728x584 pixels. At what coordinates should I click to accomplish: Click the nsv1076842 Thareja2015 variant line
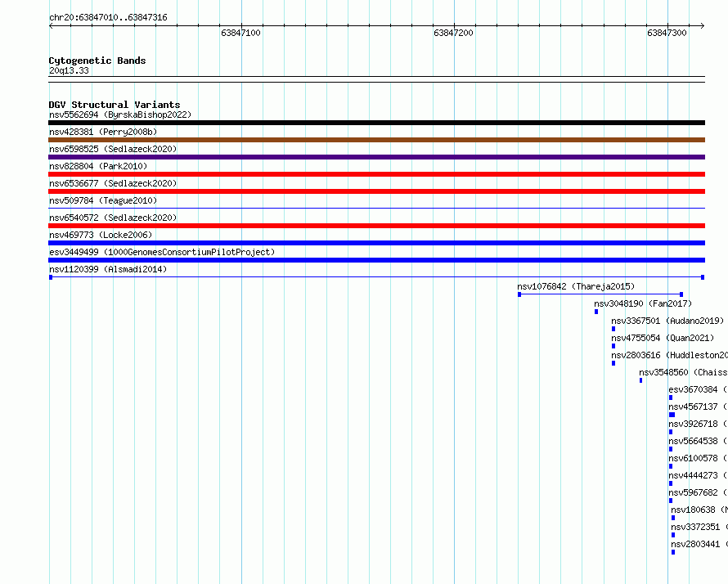[x=600, y=294]
